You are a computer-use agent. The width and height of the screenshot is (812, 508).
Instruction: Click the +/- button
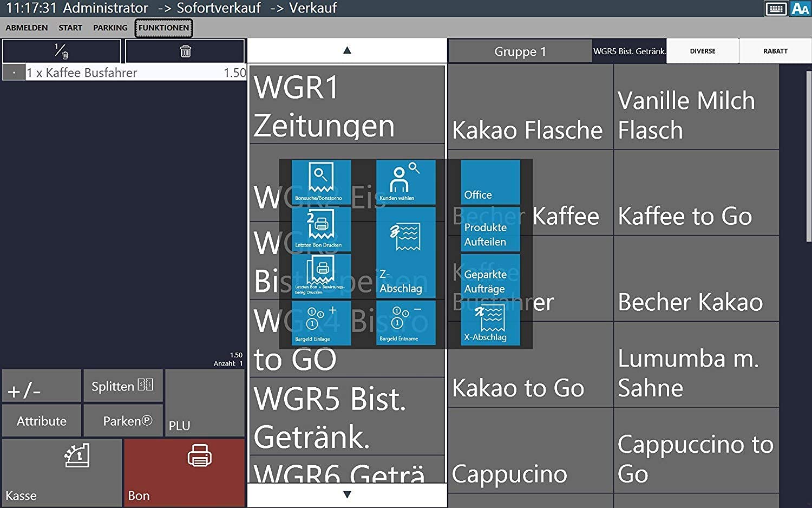[42, 386]
